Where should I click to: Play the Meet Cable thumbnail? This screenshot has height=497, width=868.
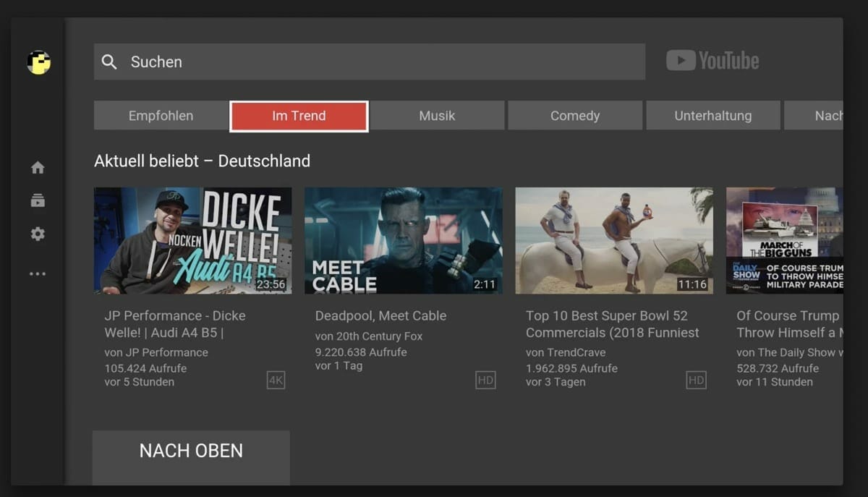click(x=404, y=241)
